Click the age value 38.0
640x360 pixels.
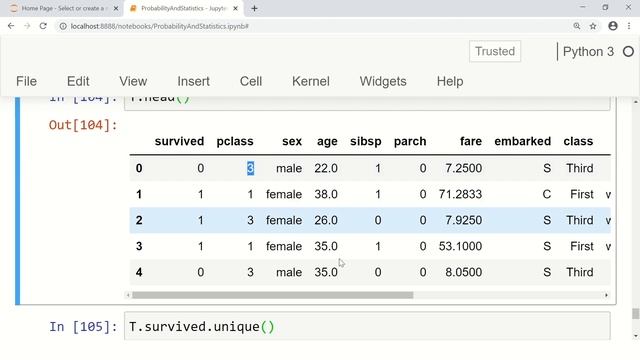(326, 194)
